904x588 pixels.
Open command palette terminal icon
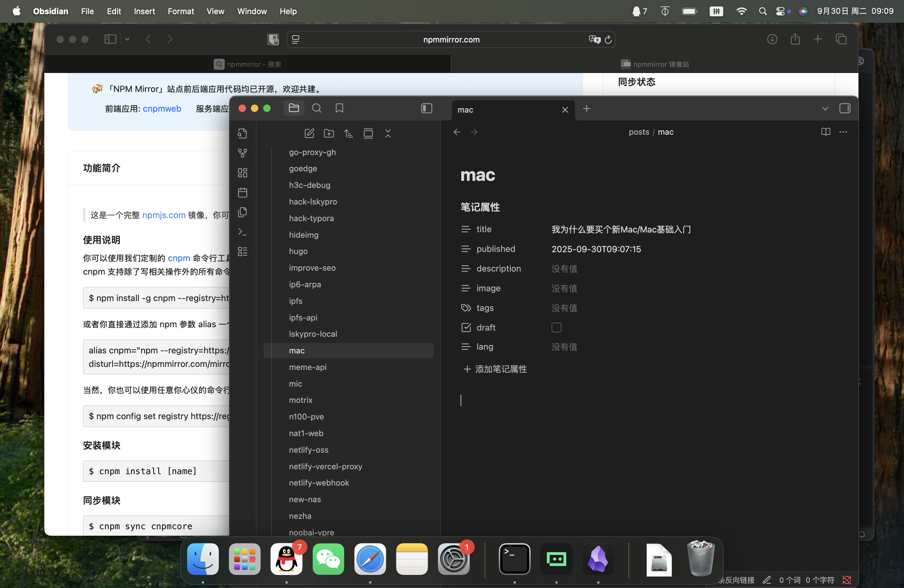(242, 232)
